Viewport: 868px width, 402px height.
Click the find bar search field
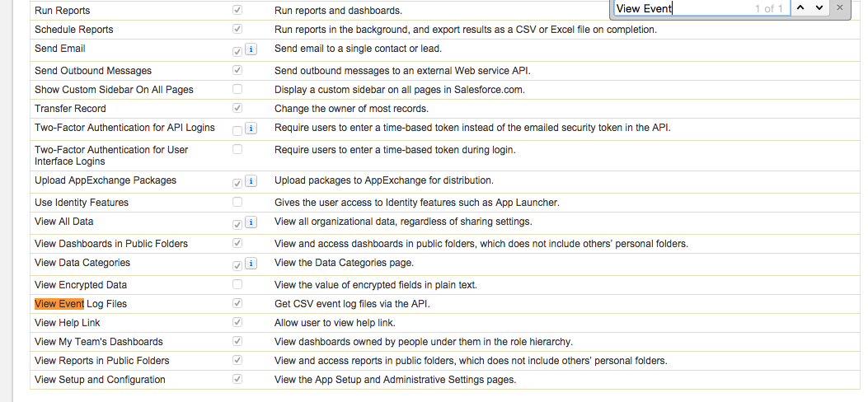pyautogui.click(x=680, y=8)
